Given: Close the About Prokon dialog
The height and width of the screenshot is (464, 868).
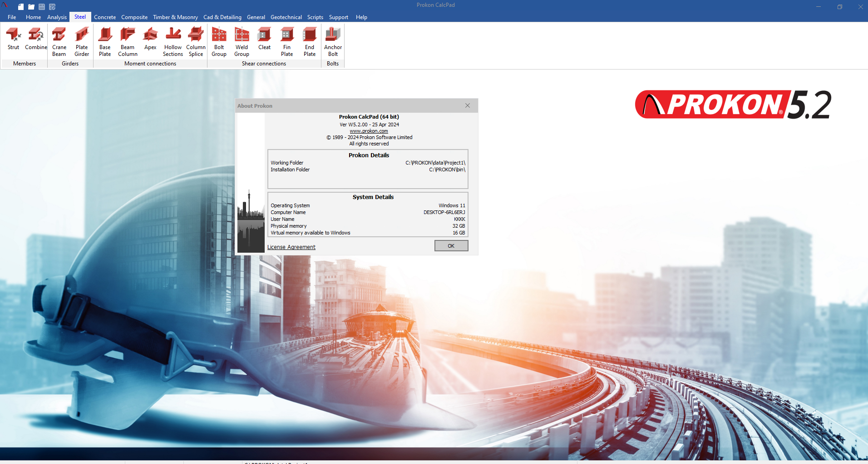Looking at the screenshot, I should [468, 105].
